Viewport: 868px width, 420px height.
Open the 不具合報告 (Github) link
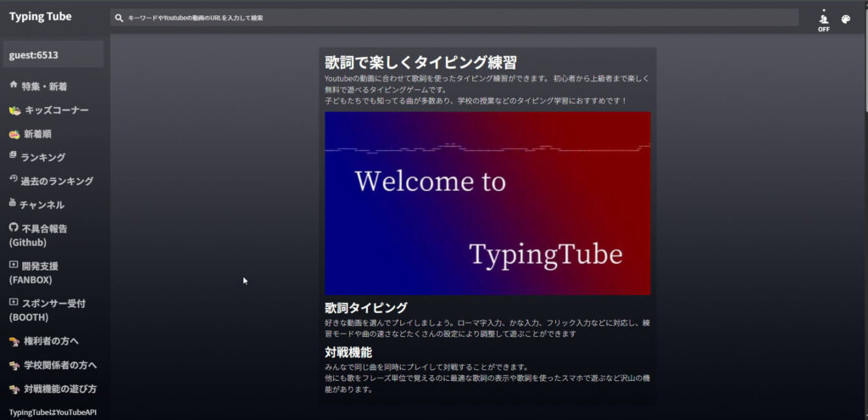tap(38, 236)
